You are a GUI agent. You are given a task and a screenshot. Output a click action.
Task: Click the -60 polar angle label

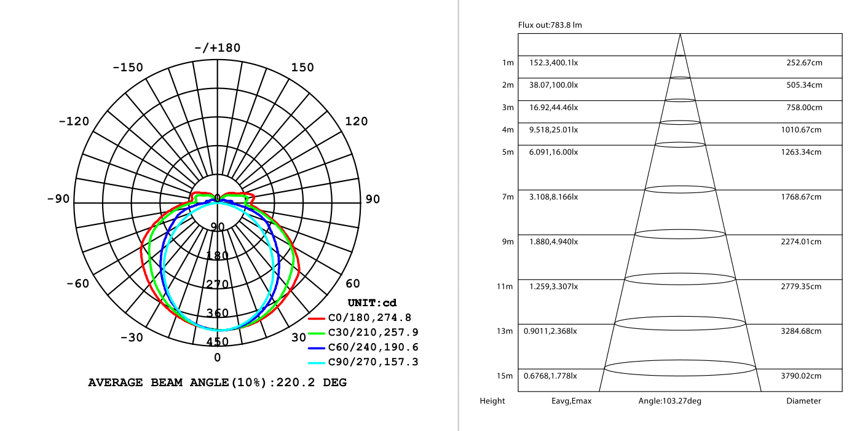(x=77, y=283)
